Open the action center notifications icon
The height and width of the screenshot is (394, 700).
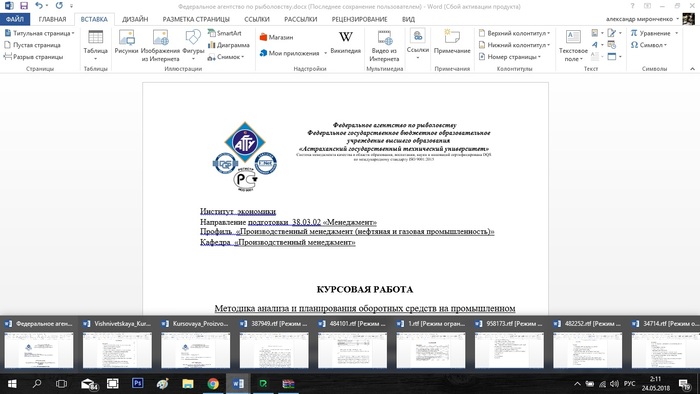(684, 384)
